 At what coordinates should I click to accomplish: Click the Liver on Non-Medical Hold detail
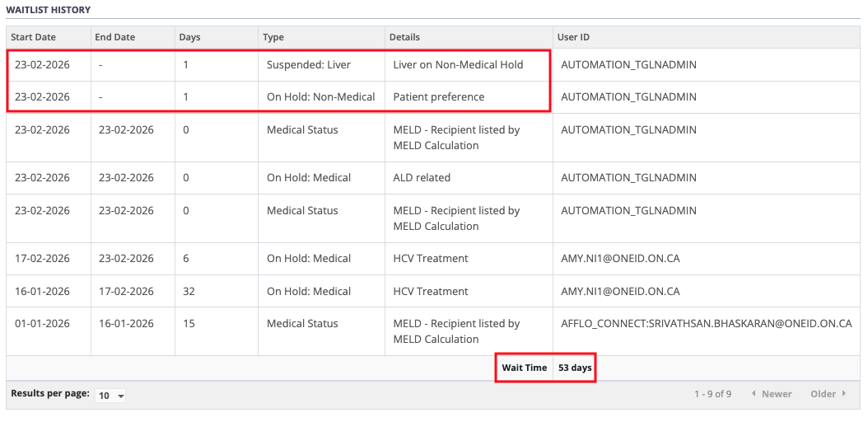(458, 65)
